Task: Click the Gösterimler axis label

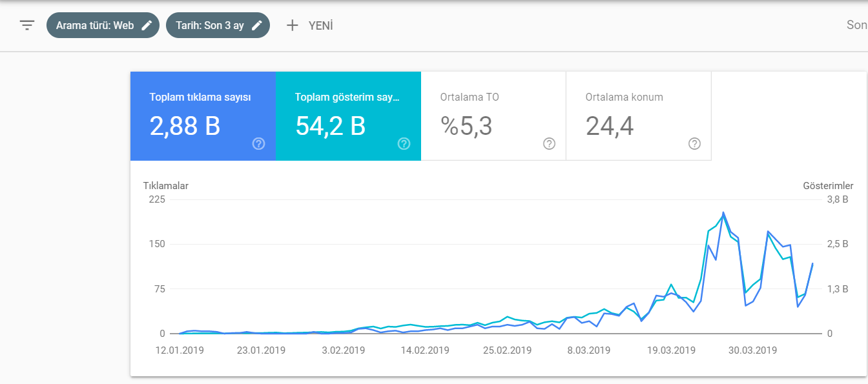Action: 828,186
